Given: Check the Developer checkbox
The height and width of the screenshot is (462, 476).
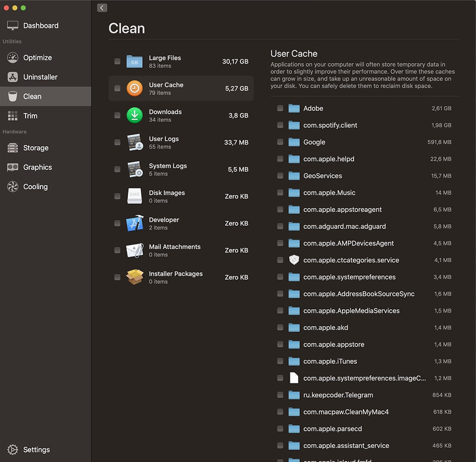Looking at the screenshot, I should point(117,223).
